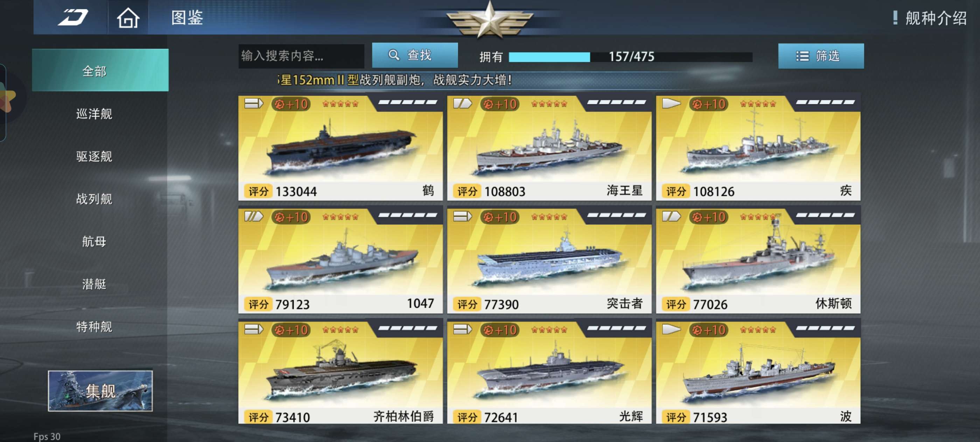Screen dimensions: 980x442
Task: Select the 全部 category tab
Action: pos(100,70)
